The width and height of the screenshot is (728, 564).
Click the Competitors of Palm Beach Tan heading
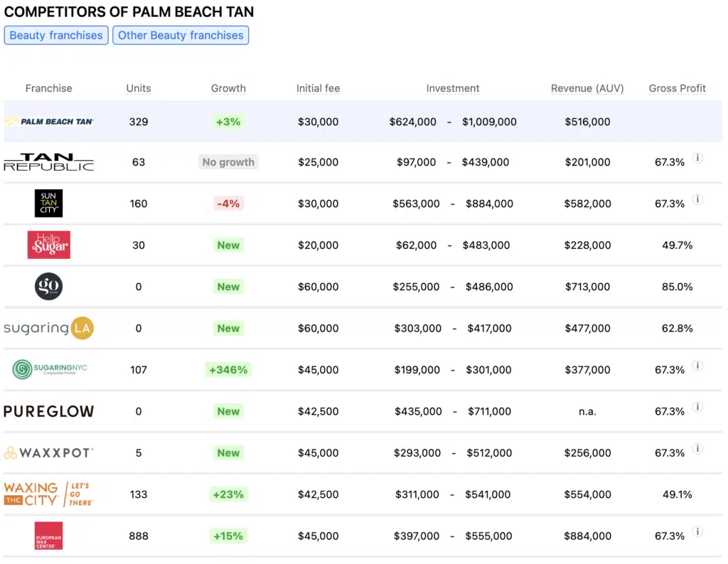pos(129,11)
